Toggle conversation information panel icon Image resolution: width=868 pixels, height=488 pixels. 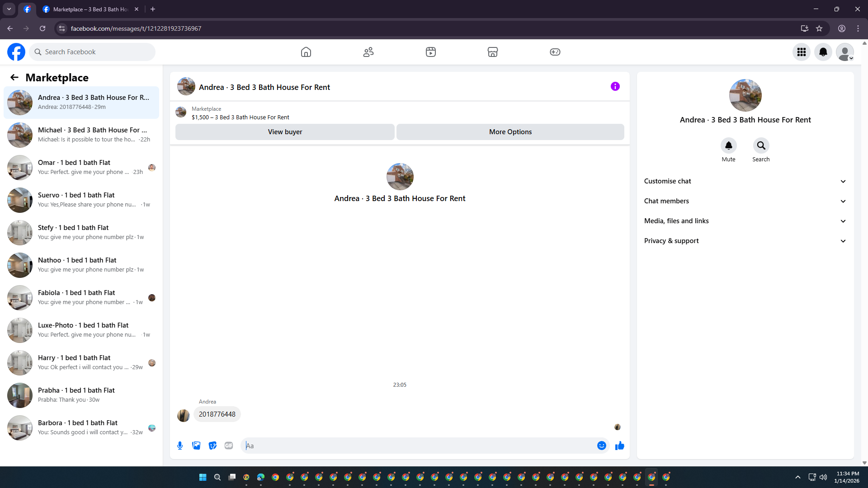(x=615, y=86)
